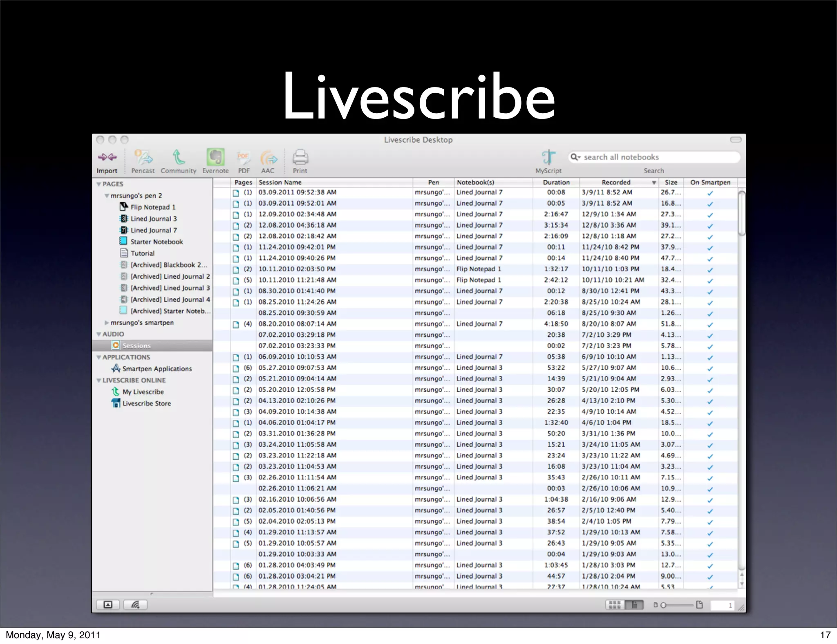Select Sessions under AUDIO
837x644 pixels.
click(152, 346)
